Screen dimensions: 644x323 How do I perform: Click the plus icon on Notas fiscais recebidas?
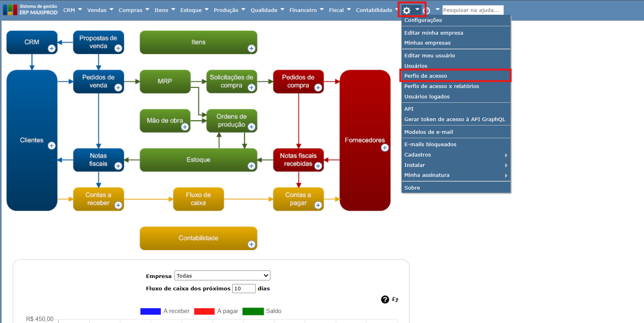[318, 166]
